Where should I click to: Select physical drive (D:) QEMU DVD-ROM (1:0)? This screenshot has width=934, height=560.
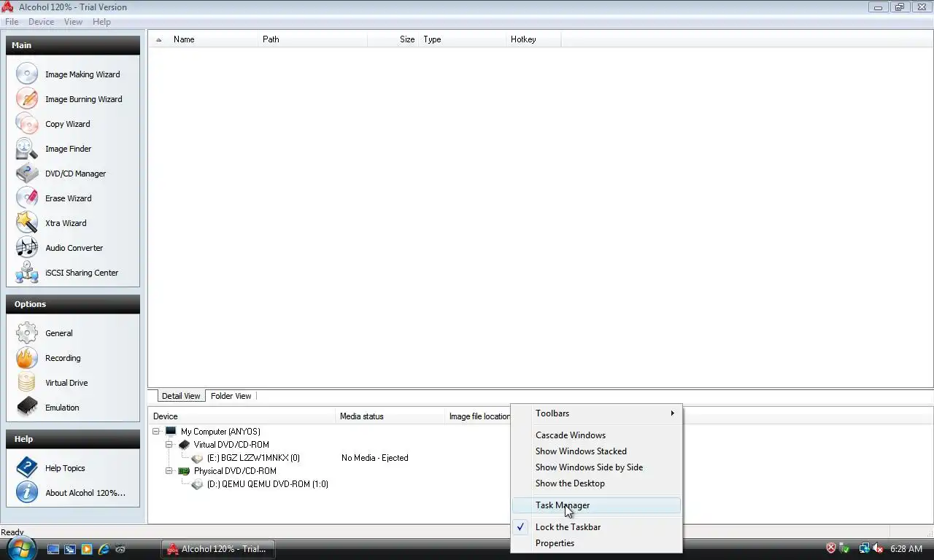click(267, 483)
